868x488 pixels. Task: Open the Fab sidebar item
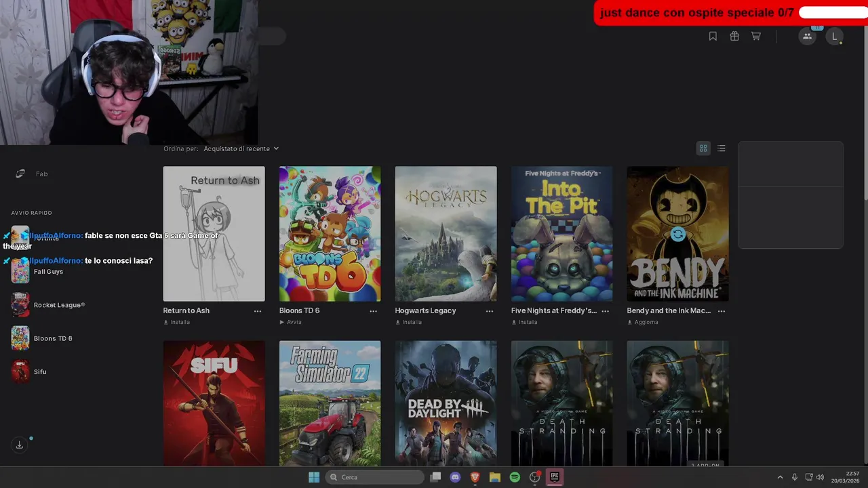click(31, 174)
